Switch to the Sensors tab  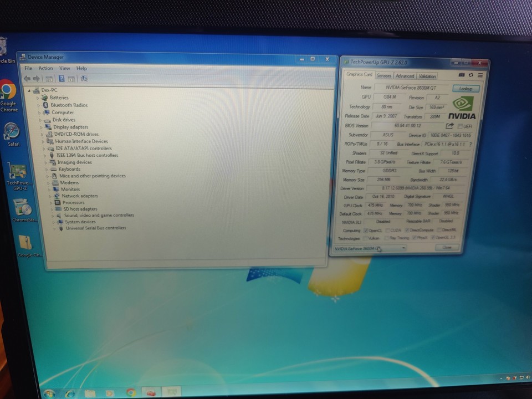(383, 76)
